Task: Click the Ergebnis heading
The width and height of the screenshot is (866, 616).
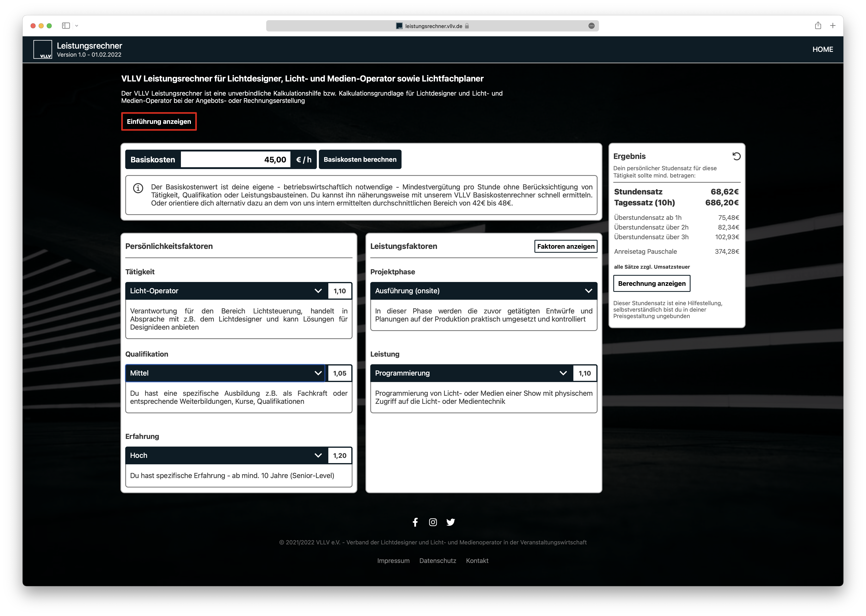Action: (629, 156)
